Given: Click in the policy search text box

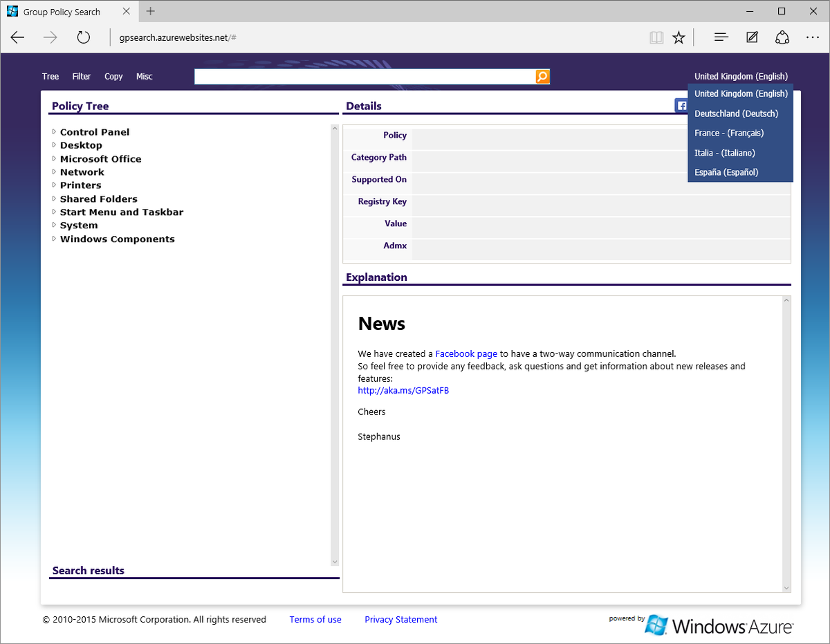Looking at the screenshot, I should [365, 77].
